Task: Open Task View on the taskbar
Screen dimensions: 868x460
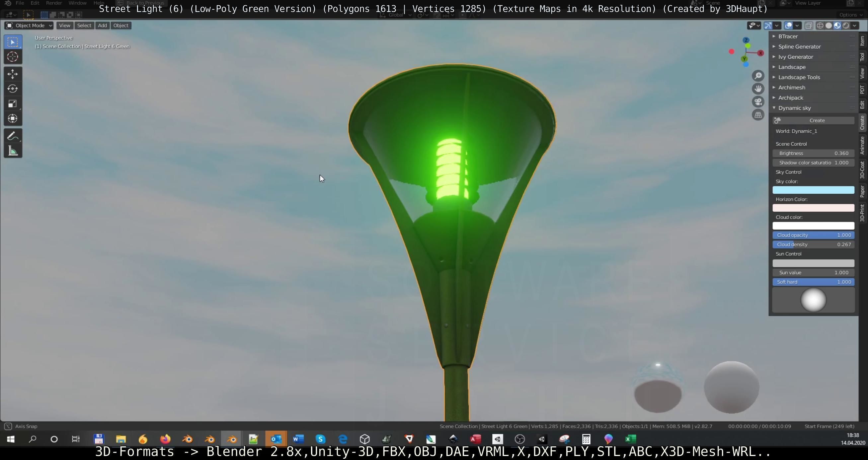Action: 76,439
